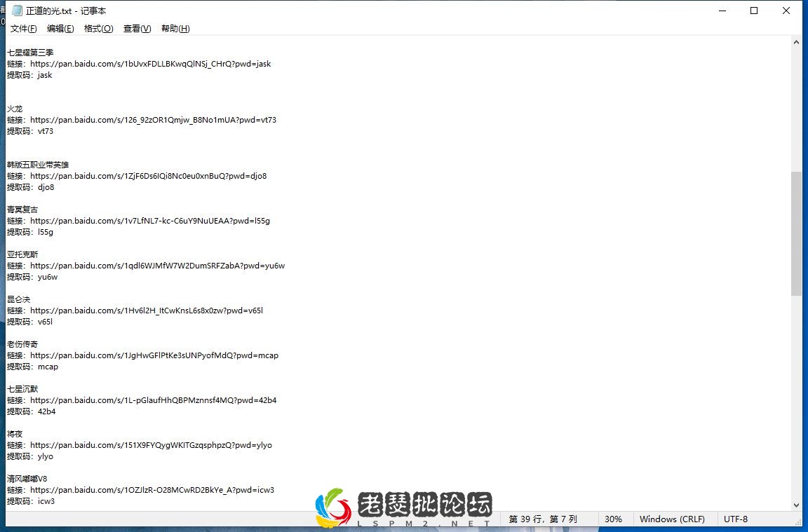Click the 30% zoom status entry
This screenshot has width=808, height=532.
(x=613, y=519)
